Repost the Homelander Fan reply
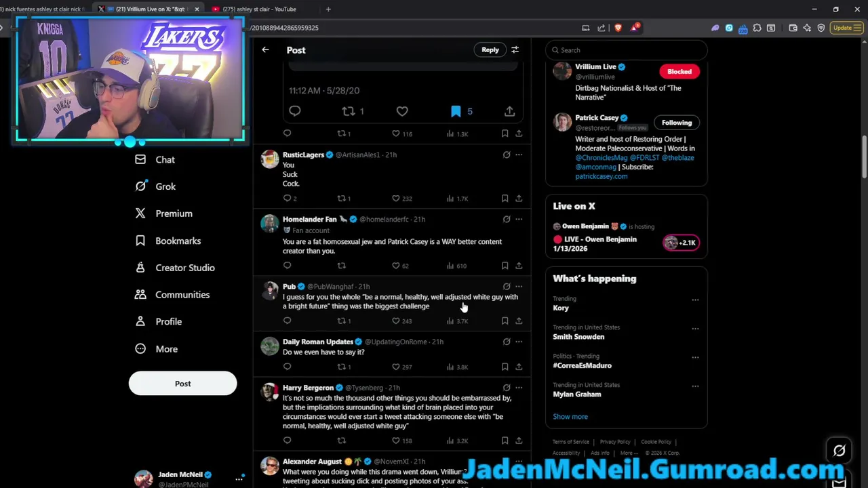The image size is (868, 488). tap(342, 266)
